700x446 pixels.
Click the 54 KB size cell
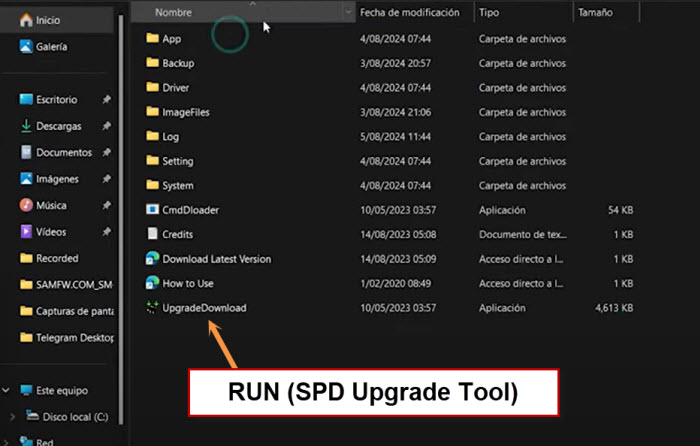(x=621, y=210)
